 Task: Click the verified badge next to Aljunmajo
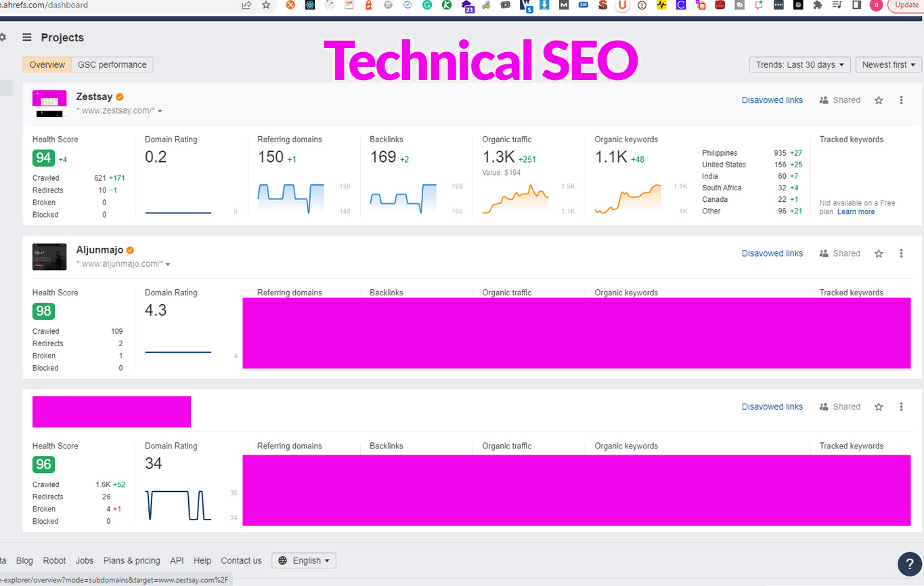click(x=130, y=250)
